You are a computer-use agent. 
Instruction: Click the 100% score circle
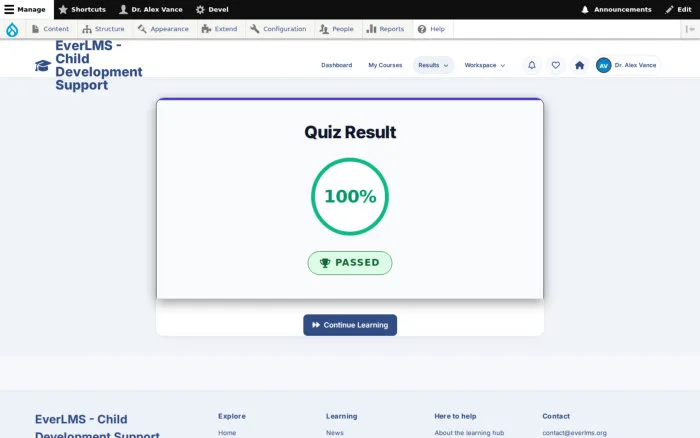click(350, 196)
